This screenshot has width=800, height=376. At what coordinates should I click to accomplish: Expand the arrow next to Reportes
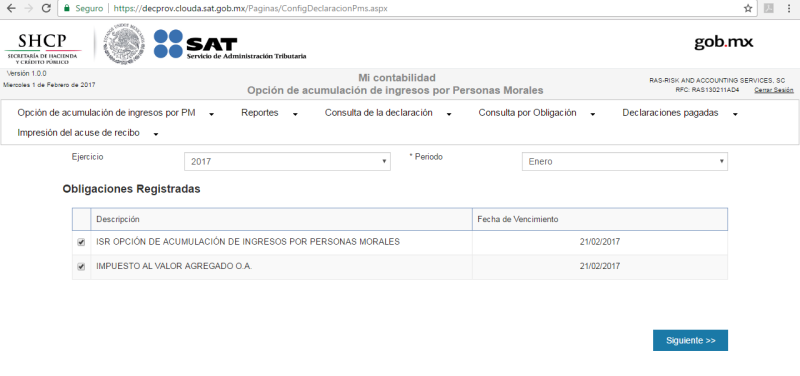(x=295, y=115)
